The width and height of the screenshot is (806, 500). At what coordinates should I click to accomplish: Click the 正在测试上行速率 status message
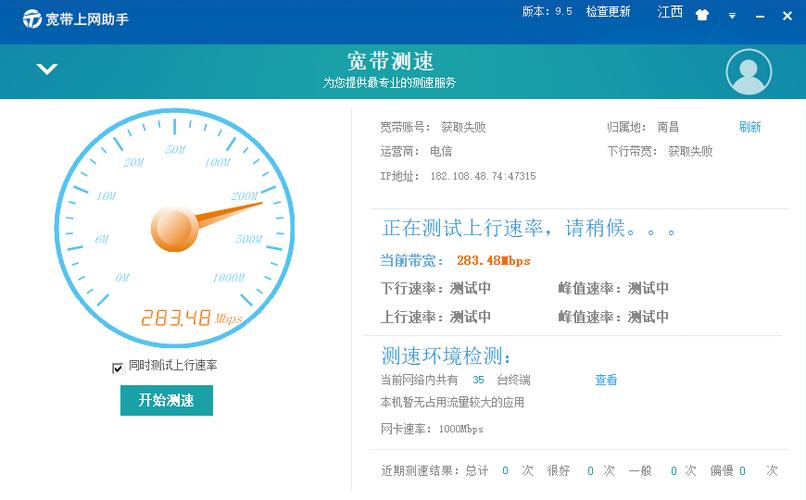coord(529,228)
